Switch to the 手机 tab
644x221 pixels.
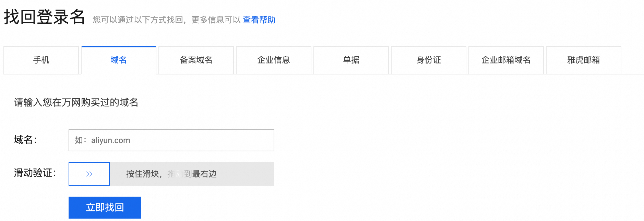(41, 60)
